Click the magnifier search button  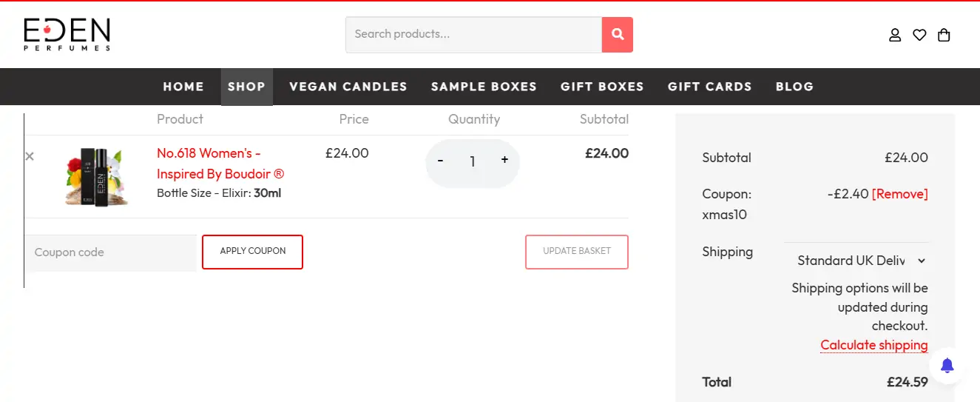tap(618, 34)
